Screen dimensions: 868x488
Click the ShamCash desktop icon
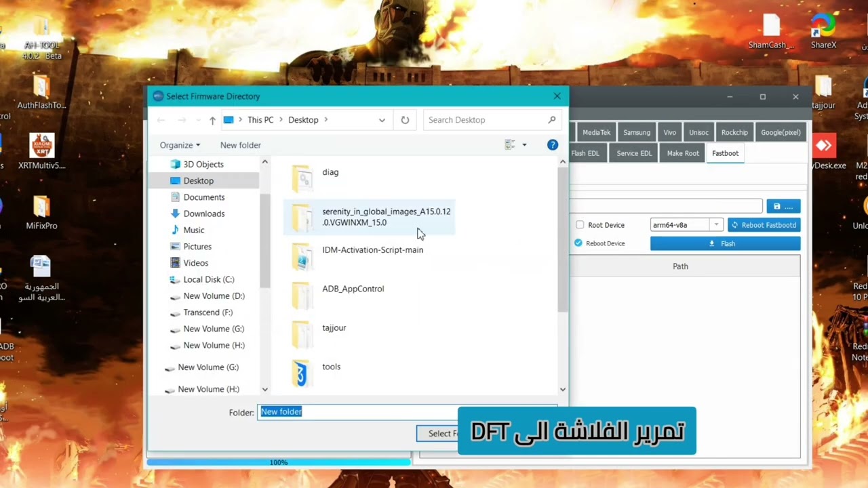772,32
